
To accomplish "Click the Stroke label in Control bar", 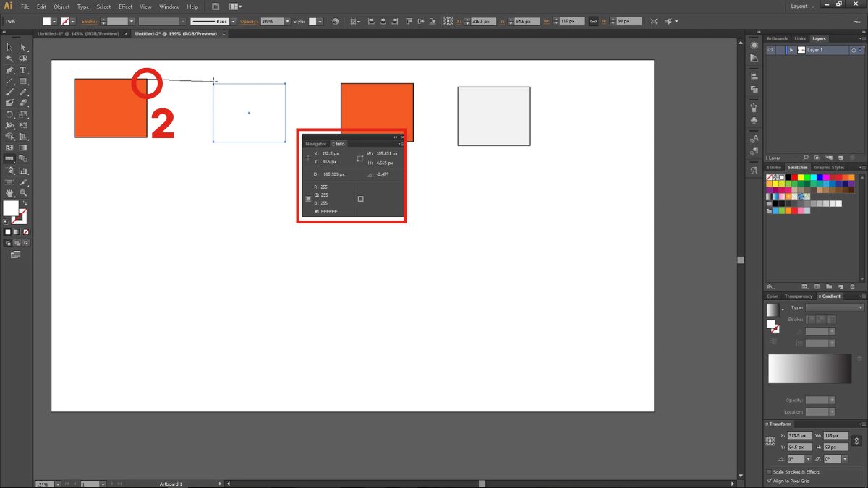I will click(x=89, y=22).
